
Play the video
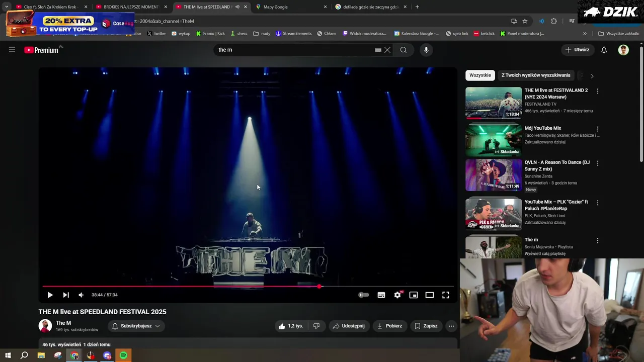(x=50, y=295)
